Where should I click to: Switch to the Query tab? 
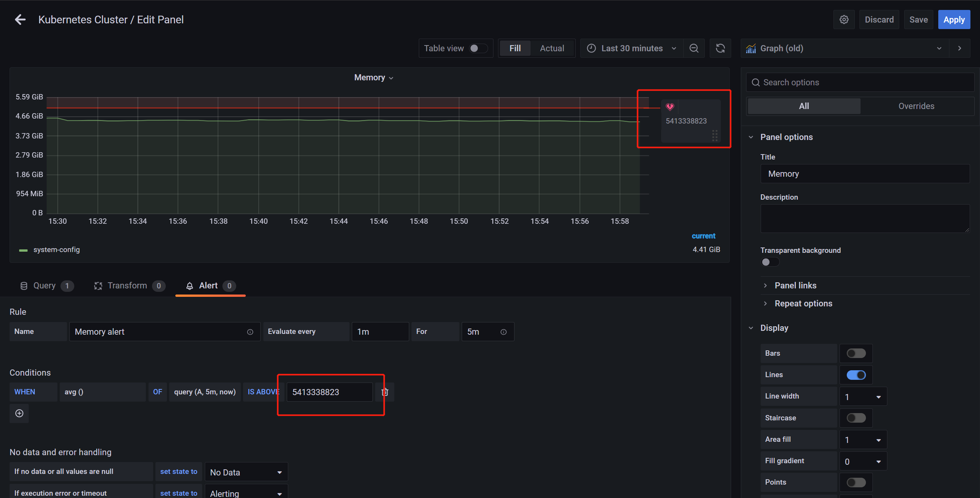(x=46, y=286)
